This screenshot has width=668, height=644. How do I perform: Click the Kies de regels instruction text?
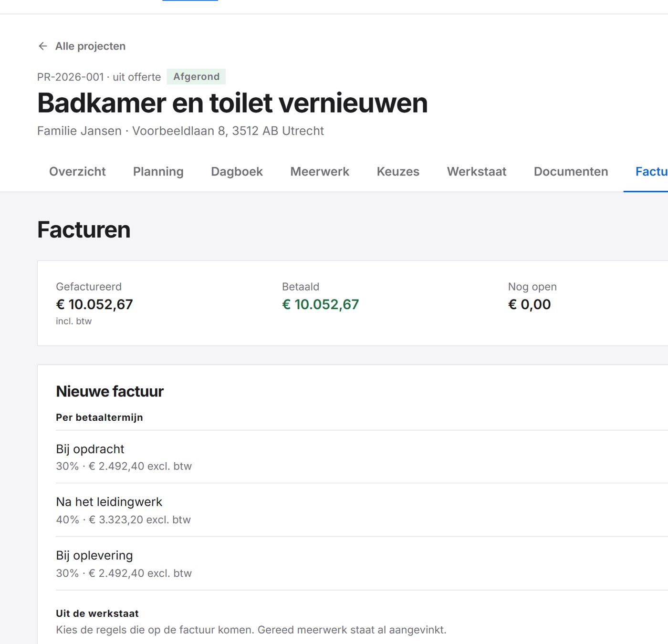point(251,630)
